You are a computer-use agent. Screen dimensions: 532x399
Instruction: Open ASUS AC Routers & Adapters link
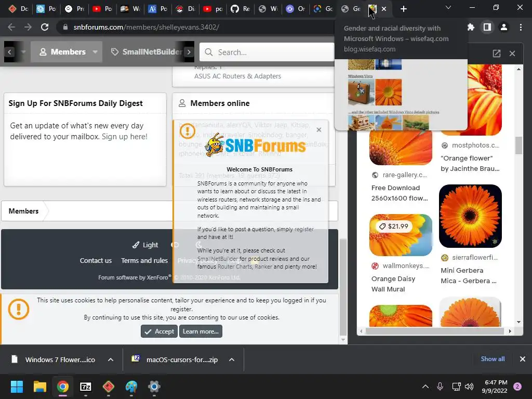pyautogui.click(x=237, y=76)
